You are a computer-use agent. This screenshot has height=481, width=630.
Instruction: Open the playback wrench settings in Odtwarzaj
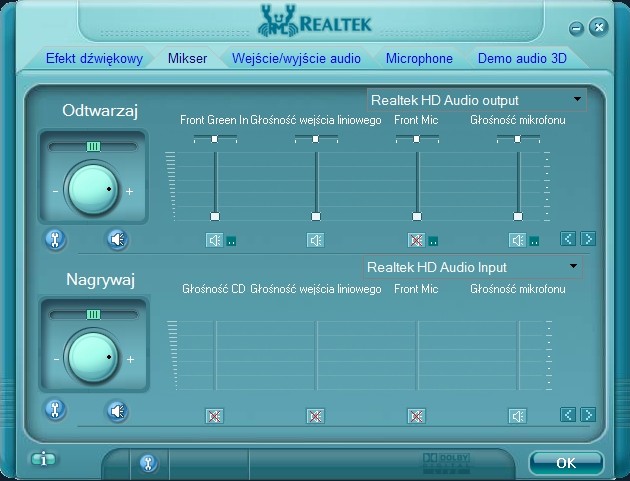(56, 239)
